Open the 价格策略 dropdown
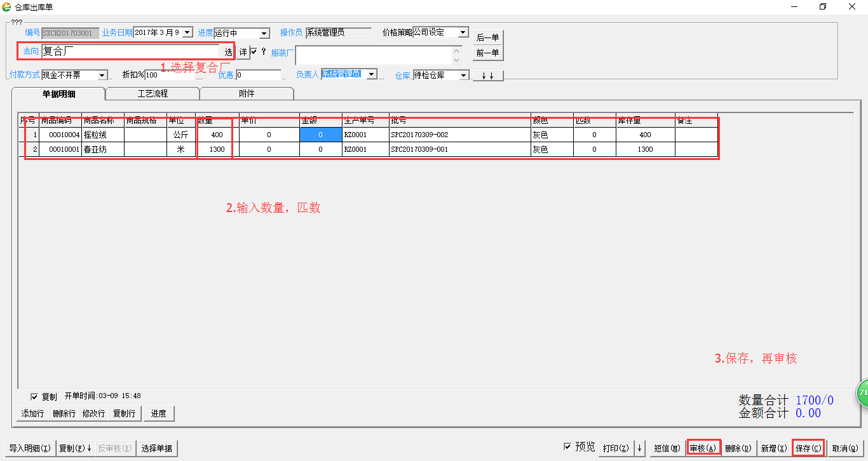 click(x=463, y=32)
